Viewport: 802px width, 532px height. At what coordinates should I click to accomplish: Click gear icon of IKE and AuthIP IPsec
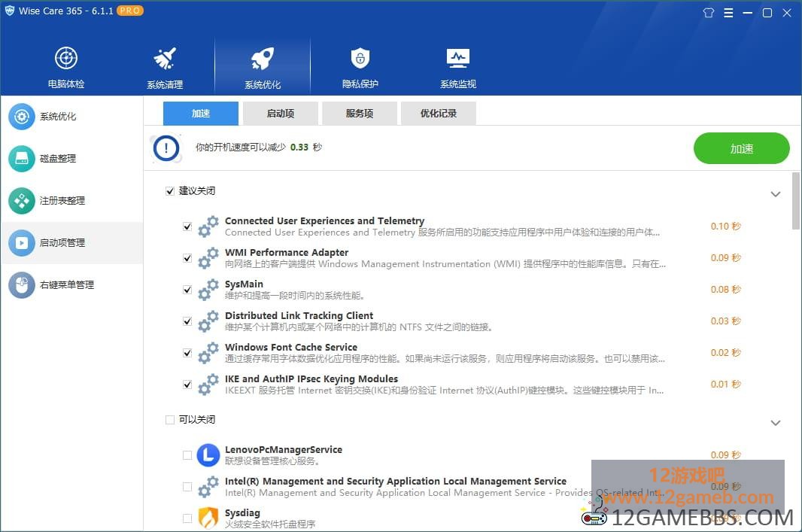pyautogui.click(x=208, y=385)
